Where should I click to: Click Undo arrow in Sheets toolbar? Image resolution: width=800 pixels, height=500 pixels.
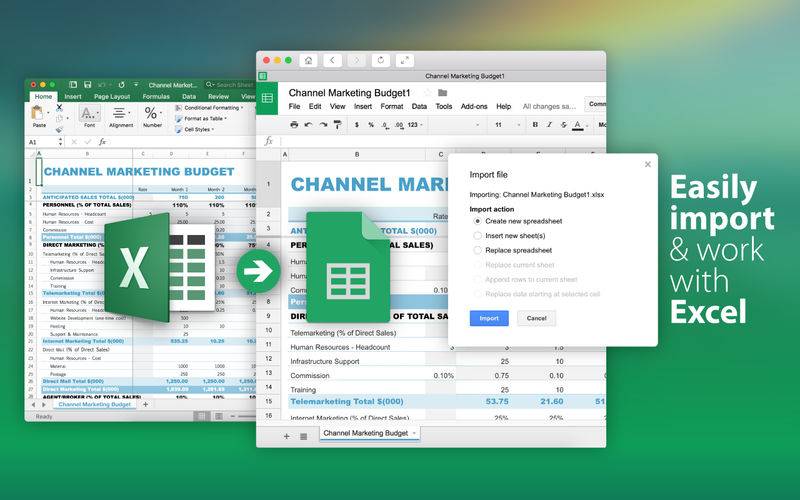pyautogui.click(x=308, y=124)
